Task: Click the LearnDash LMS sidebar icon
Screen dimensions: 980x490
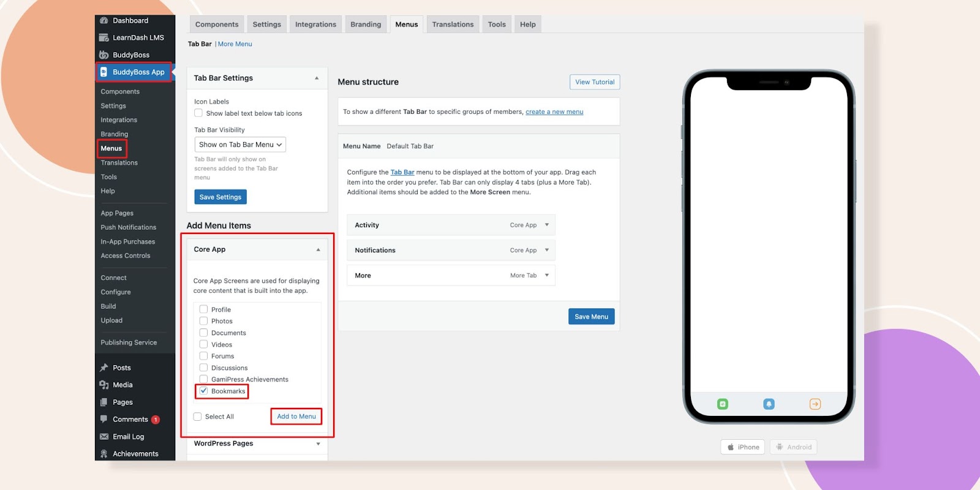Action: (x=104, y=37)
